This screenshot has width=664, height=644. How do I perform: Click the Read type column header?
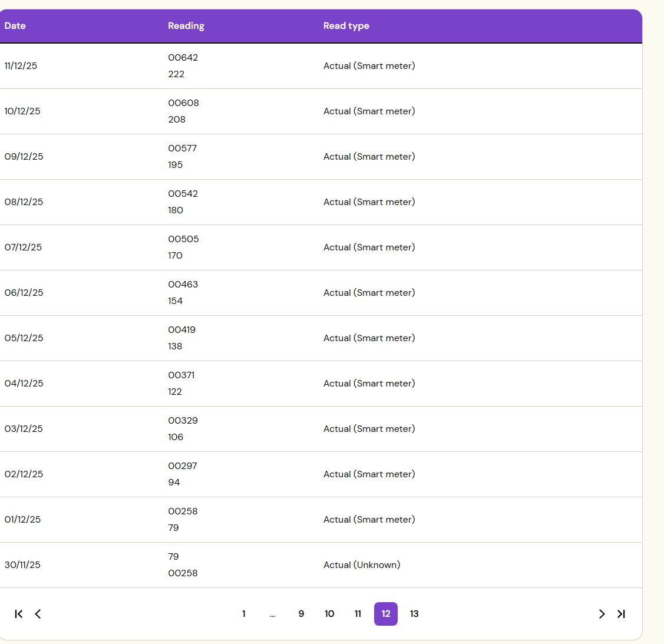(346, 26)
